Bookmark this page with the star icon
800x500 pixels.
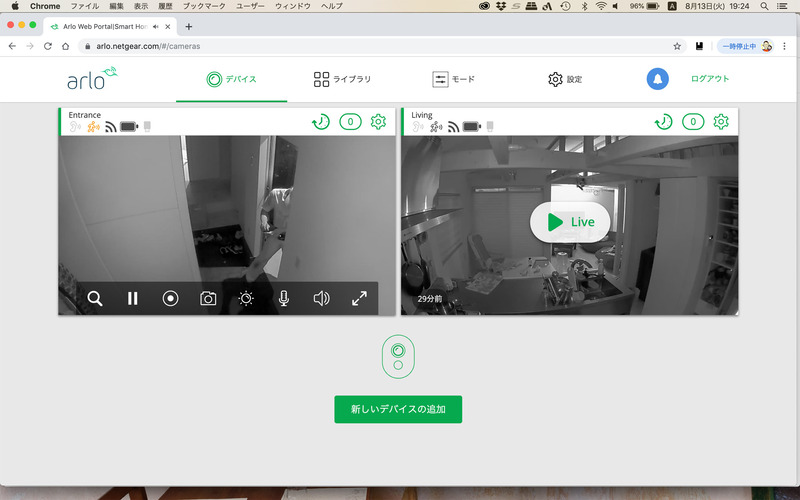click(677, 46)
